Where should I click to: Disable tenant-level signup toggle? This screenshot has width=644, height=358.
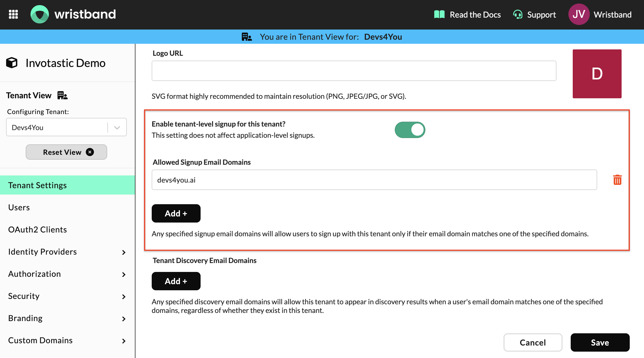pos(410,130)
